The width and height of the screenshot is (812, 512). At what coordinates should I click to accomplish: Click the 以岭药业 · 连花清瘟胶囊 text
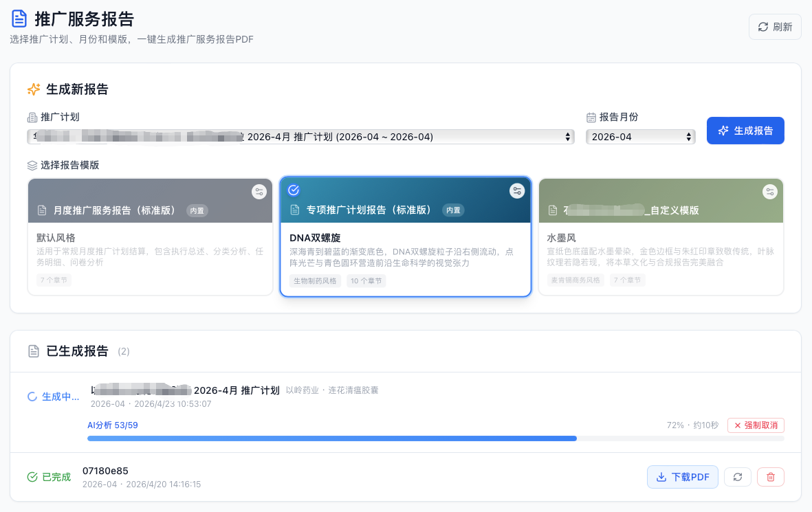coord(332,390)
